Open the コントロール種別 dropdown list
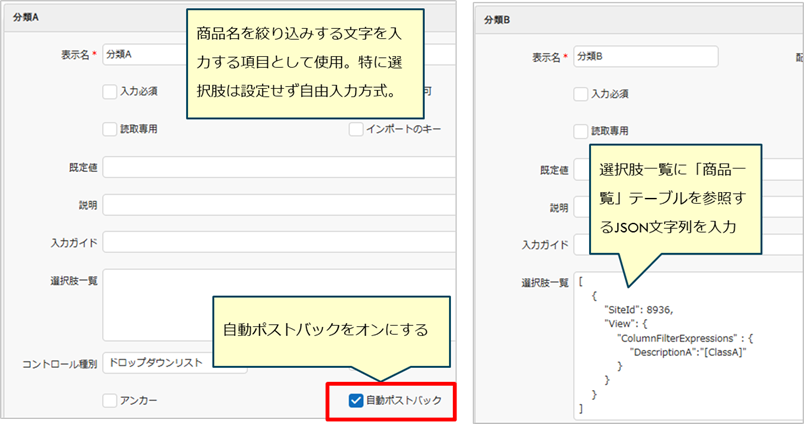The image size is (804, 424). click(175, 363)
